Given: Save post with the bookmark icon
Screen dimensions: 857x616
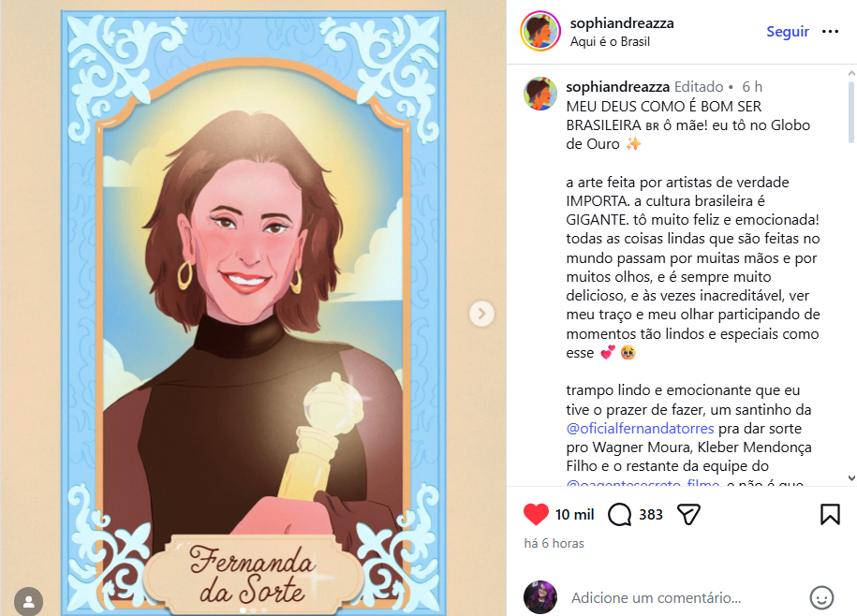Looking at the screenshot, I should 830,515.
